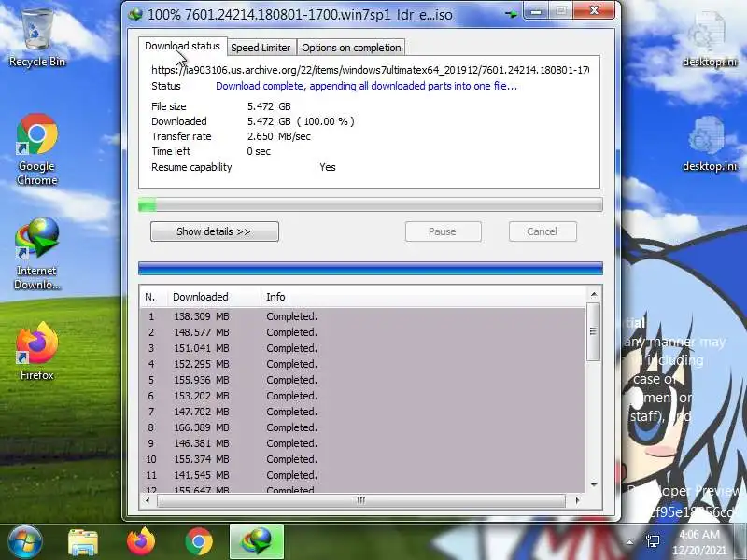Click the connections list scroll down arrow
The height and width of the screenshot is (560, 747).
click(x=594, y=484)
